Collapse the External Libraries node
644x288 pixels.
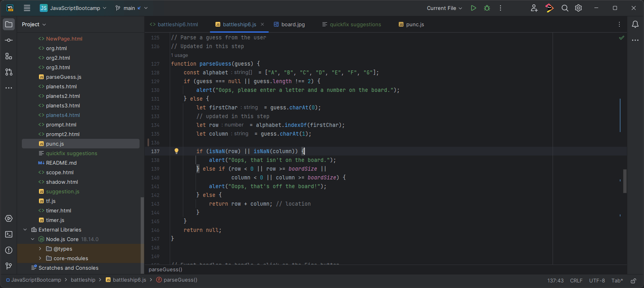[25, 230]
